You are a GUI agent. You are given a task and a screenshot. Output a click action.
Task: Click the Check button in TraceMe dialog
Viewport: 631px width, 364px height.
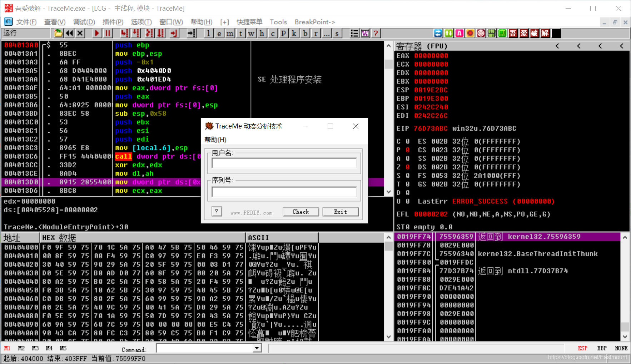pos(301,212)
